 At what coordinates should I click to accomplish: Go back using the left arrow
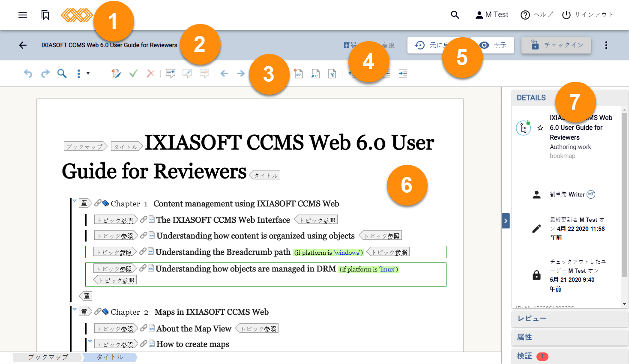pos(23,45)
